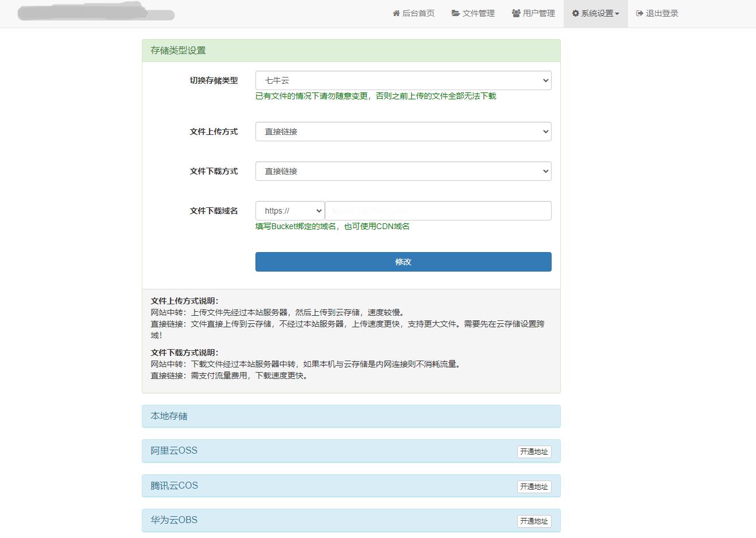Click the blue 修改 button
756x538 pixels.
coord(403,262)
